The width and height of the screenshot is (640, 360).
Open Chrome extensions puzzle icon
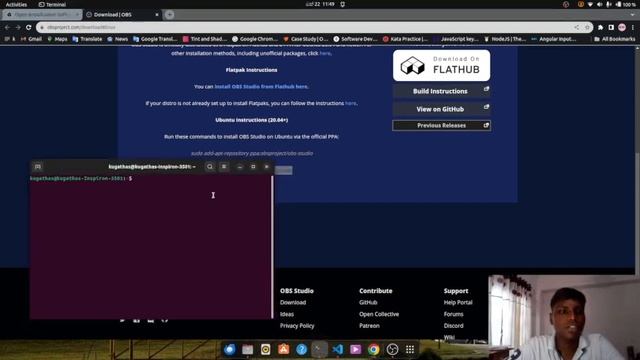tap(600, 27)
